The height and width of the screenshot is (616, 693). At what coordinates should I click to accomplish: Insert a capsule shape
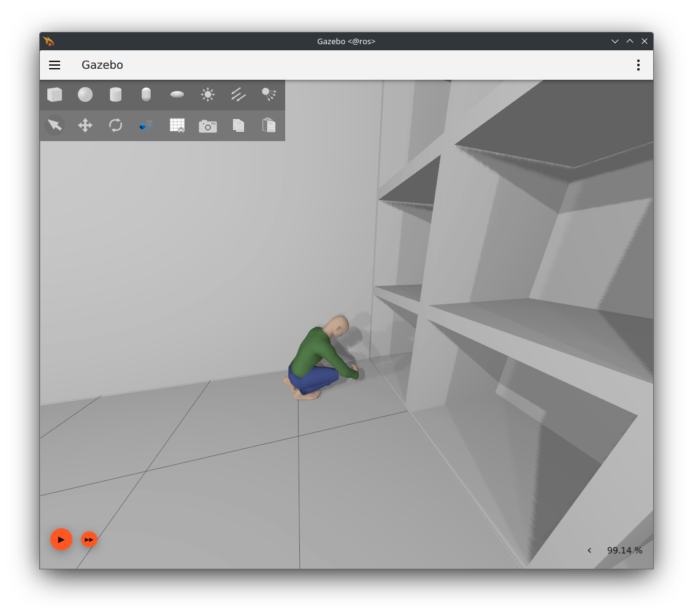point(146,94)
